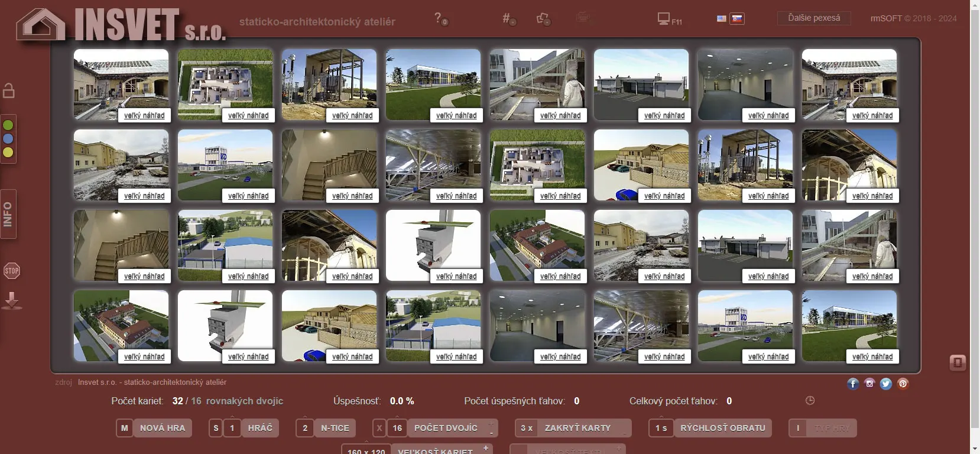The height and width of the screenshot is (454, 980).
Task: Open the ZAKRYŤ KARTY option selector
Action: (577, 428)
